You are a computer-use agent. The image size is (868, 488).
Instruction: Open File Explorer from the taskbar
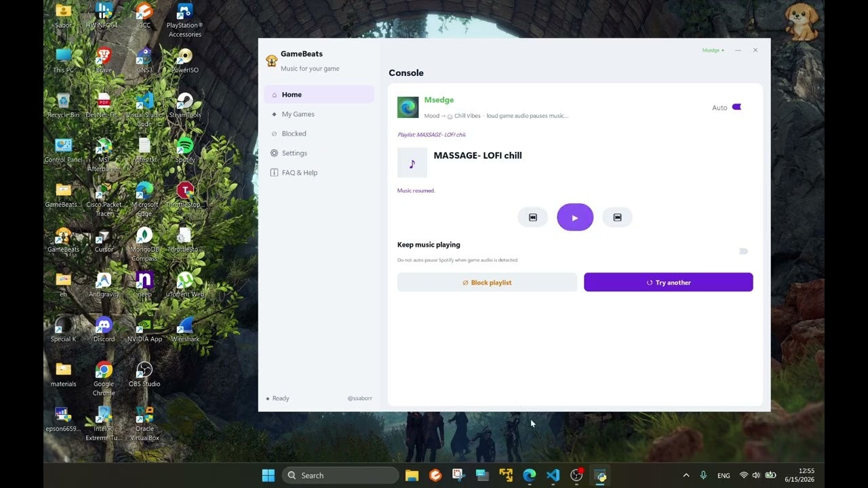click(412, 475)
